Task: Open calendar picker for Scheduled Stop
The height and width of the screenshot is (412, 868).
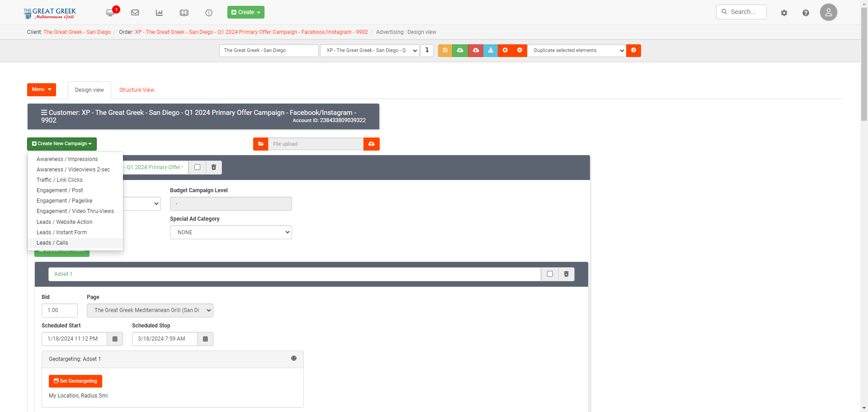Action: pos(205,339)
